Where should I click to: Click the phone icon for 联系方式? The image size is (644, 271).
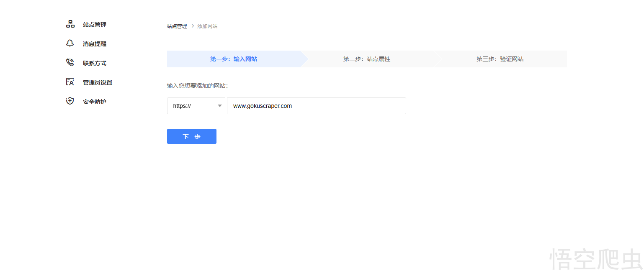tap(70, 63)
